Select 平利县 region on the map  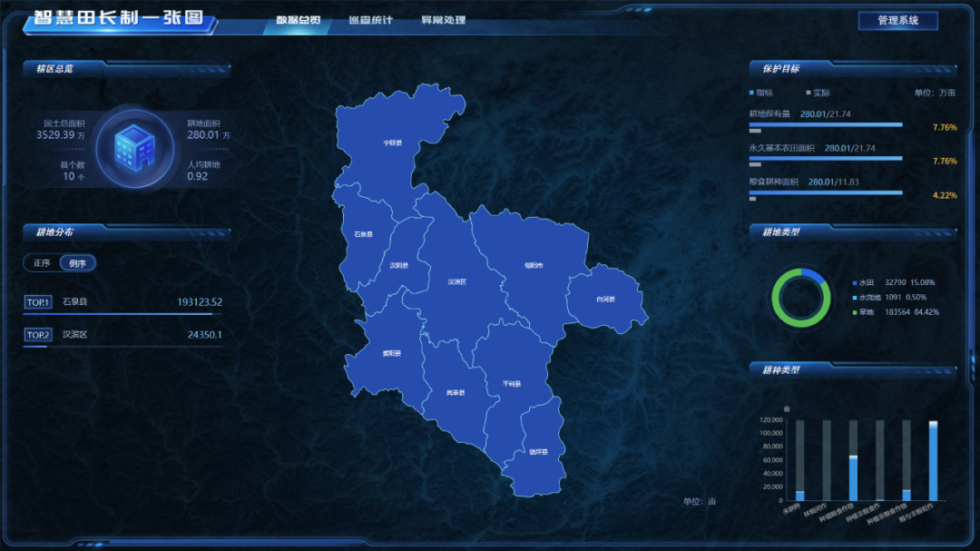(x=512, y=384)
